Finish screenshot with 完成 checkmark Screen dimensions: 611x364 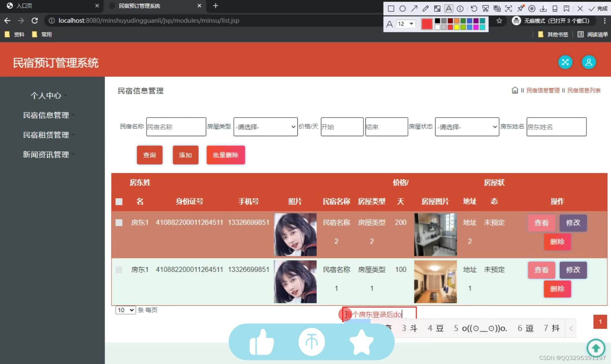coord(598,9)
